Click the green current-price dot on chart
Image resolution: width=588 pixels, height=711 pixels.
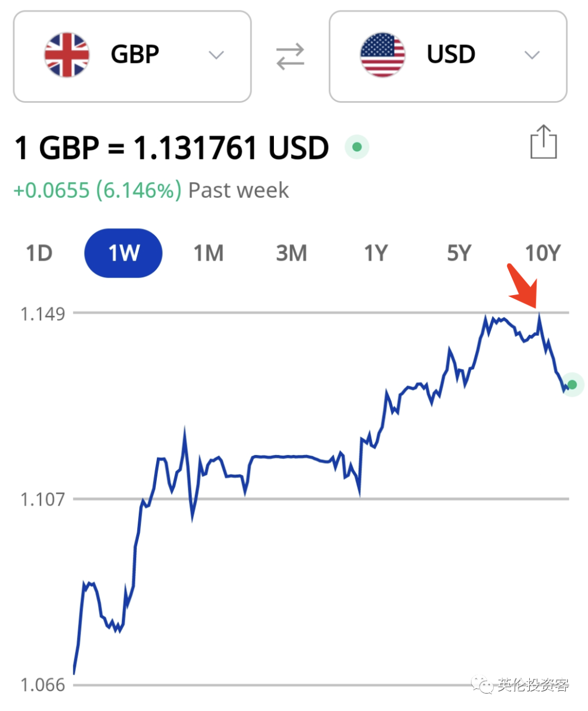pyautogui.click(x=572, y=385)
